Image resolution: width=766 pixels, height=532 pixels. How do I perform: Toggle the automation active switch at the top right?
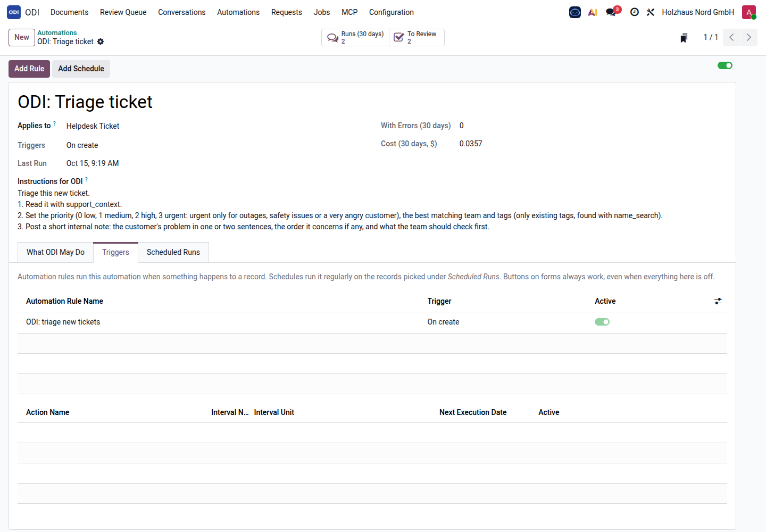(725, 65)
